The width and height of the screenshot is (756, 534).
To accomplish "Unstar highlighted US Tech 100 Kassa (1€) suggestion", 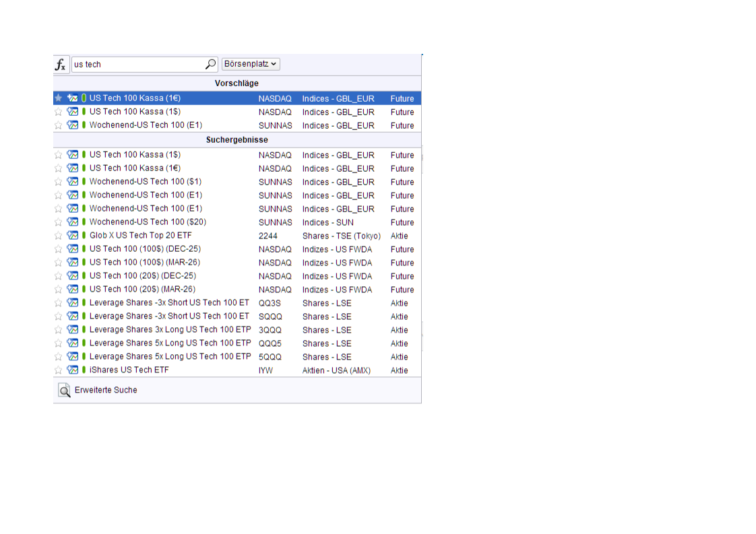I will point(59,98).
